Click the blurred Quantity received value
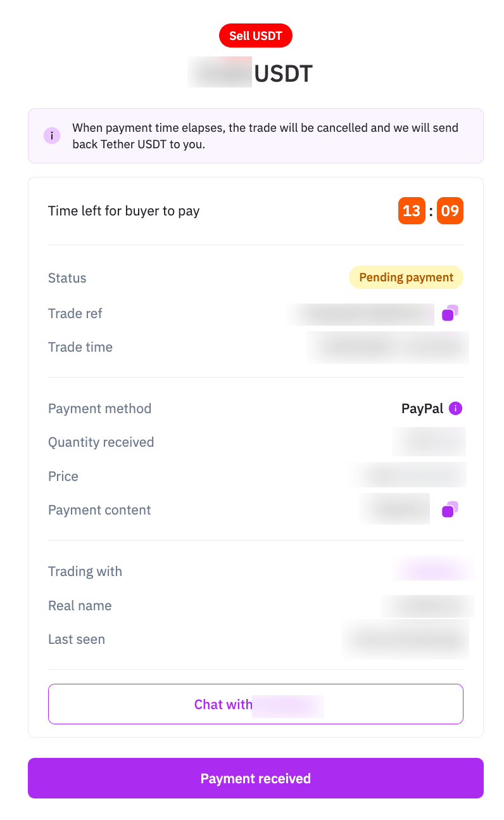 tap(429, 442)
